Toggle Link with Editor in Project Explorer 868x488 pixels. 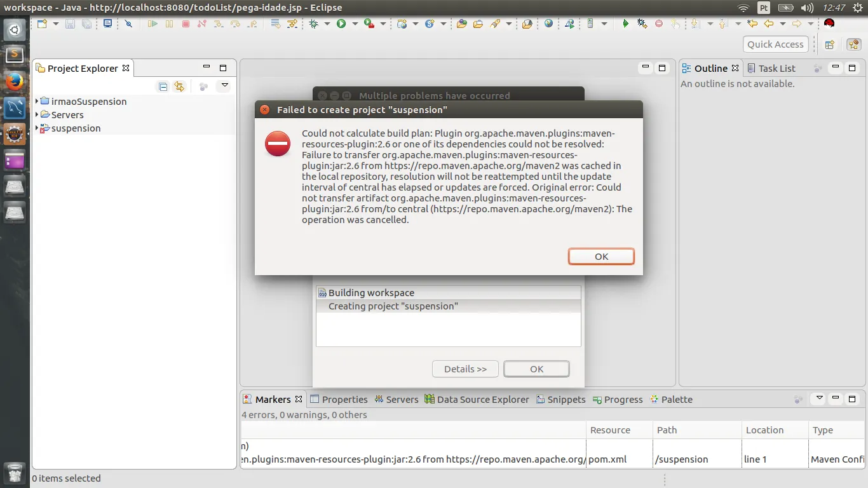pyautogui.click(x=179, y=86)
